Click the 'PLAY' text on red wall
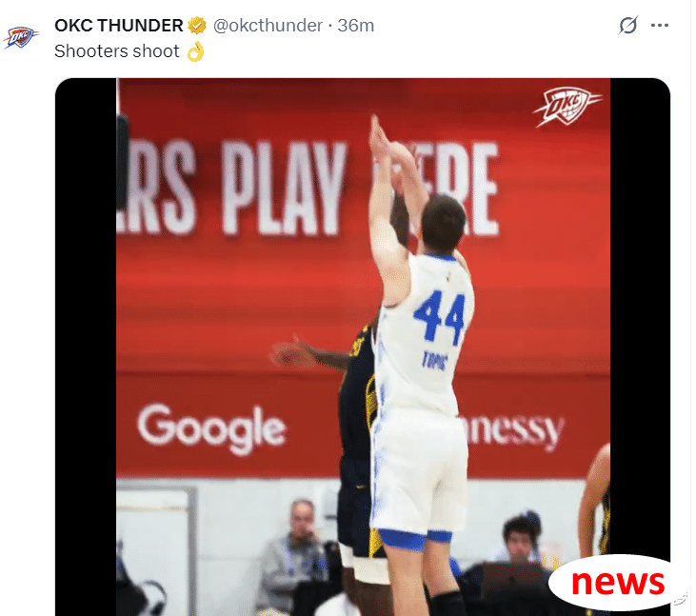 click(x=285, y=189)
